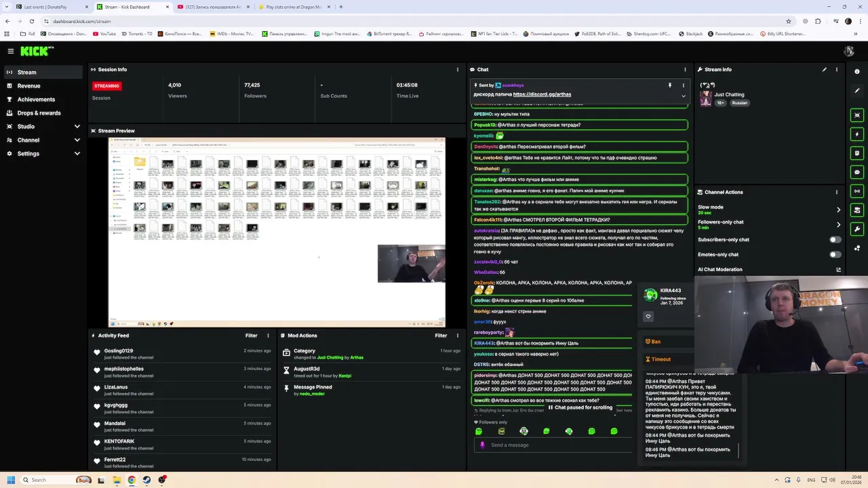The width and height of the screenshot is (868, 488).
Task: Click the heart icon on KIRA443 user card
Action: 648,317
